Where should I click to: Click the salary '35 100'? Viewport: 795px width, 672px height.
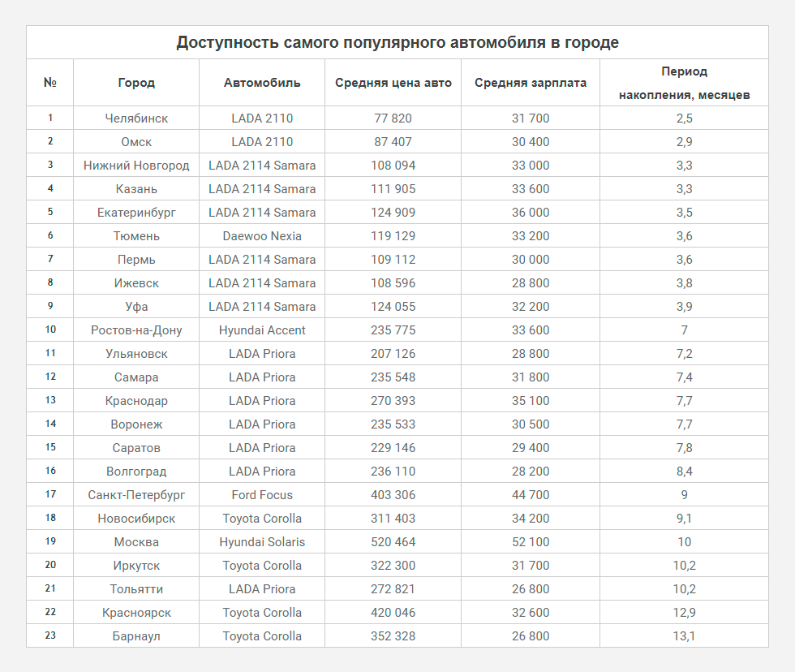click(x=531, y=401)
